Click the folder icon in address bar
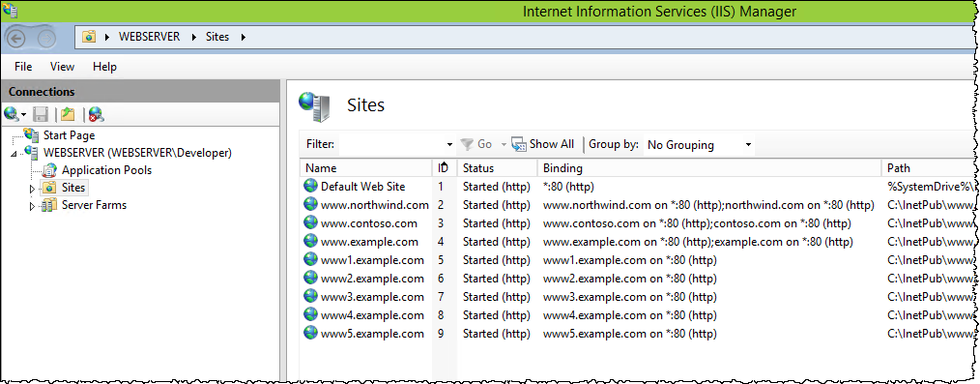This screenshot has width=980, height=384. tap(89, 37)
